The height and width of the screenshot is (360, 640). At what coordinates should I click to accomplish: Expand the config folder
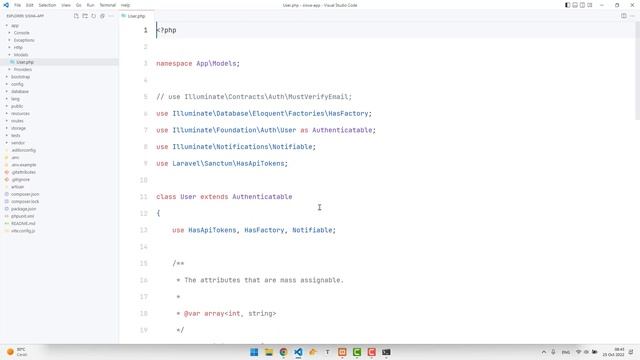pos(17,84)
